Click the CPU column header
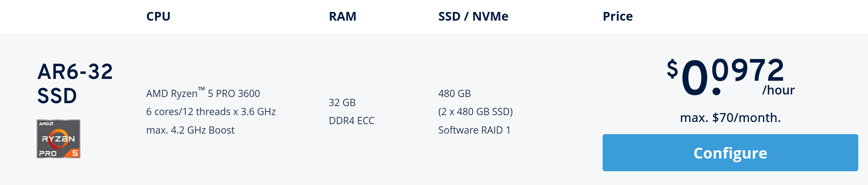This screenshot has width=868, height=185. click(158, 16)
